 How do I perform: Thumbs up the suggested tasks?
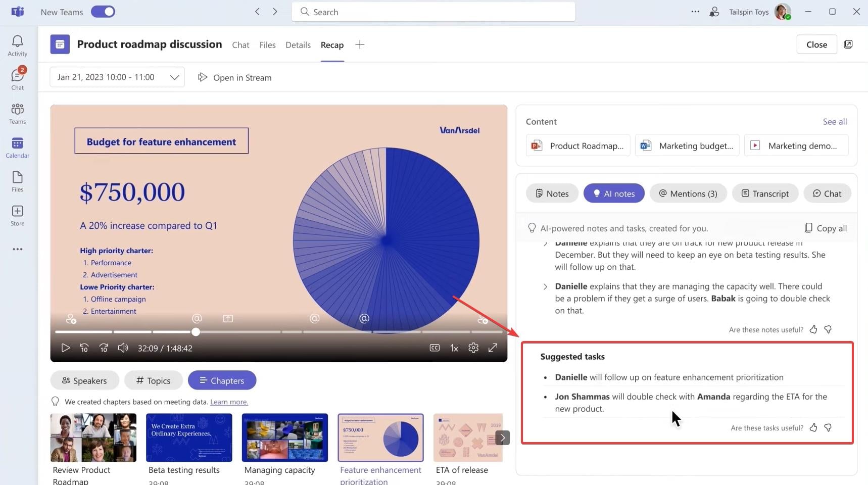click(813, 427)
